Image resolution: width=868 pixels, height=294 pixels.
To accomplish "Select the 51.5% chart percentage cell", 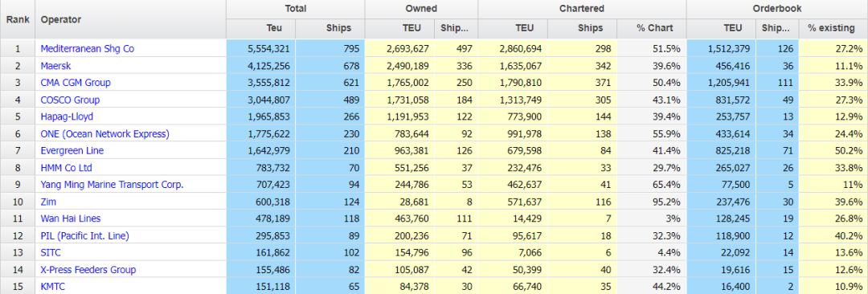I will click(652, 49).
